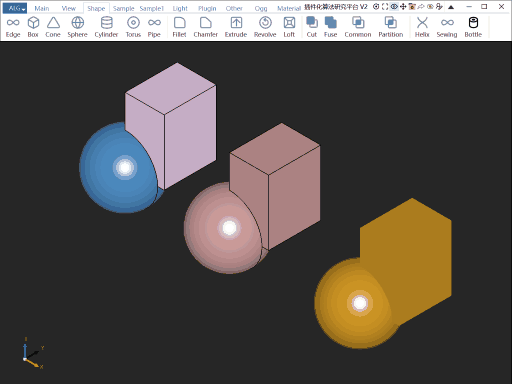Click the target/center view icon in title bar
Image resolution: width=512 pixels, height=384 pixels.
(x=376, y=7)
